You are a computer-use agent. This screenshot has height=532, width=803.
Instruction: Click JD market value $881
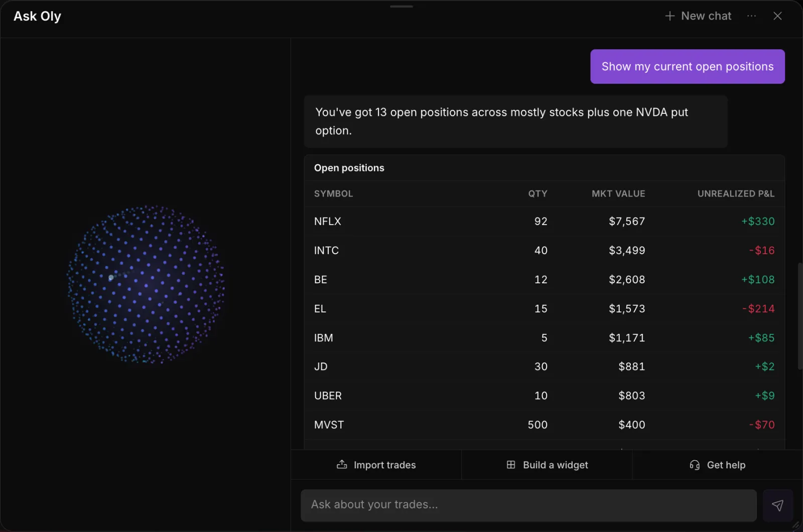632,367
